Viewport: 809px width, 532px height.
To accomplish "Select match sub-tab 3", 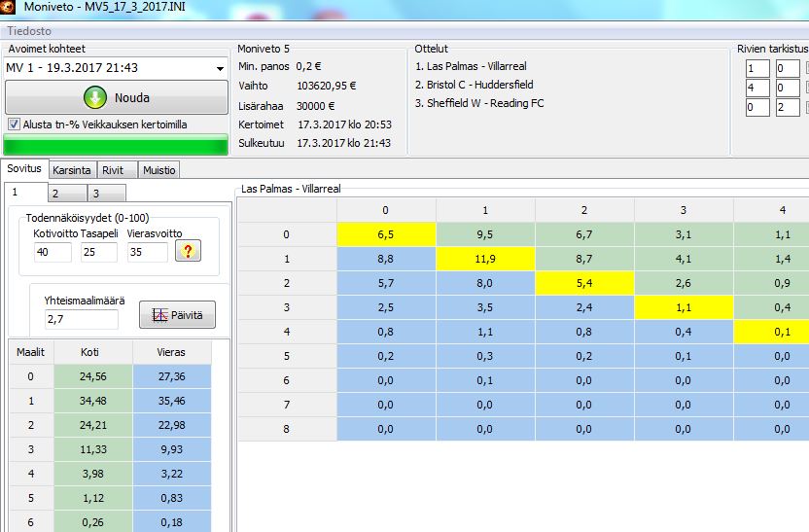I will click(95, 193).
